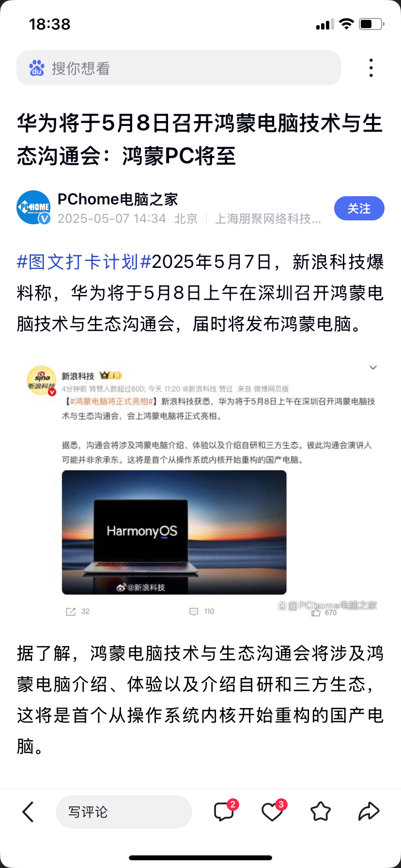Viewport: 401px width, 868px height.
Task: Tap the battery indicator in status bar
Action: pyautogui.click(x=371, y=24)
